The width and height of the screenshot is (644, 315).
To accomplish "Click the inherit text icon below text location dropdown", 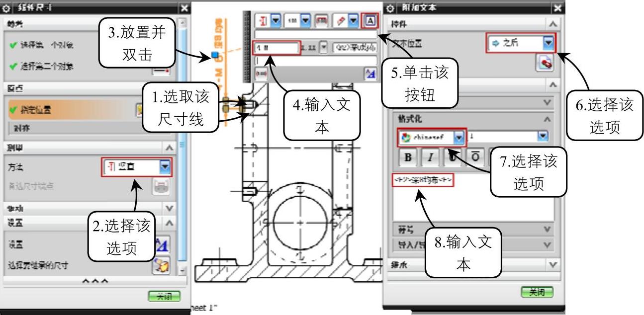I will click(545, 64).
